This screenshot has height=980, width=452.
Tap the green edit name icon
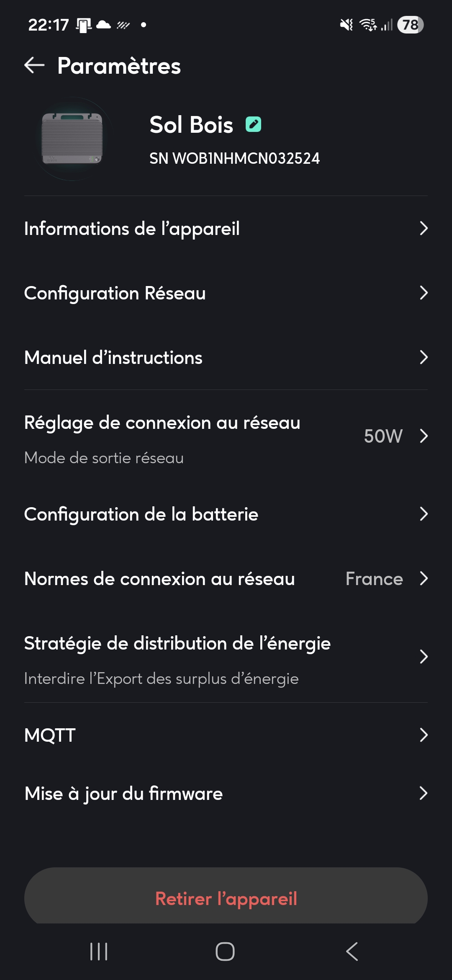point(253,124)
